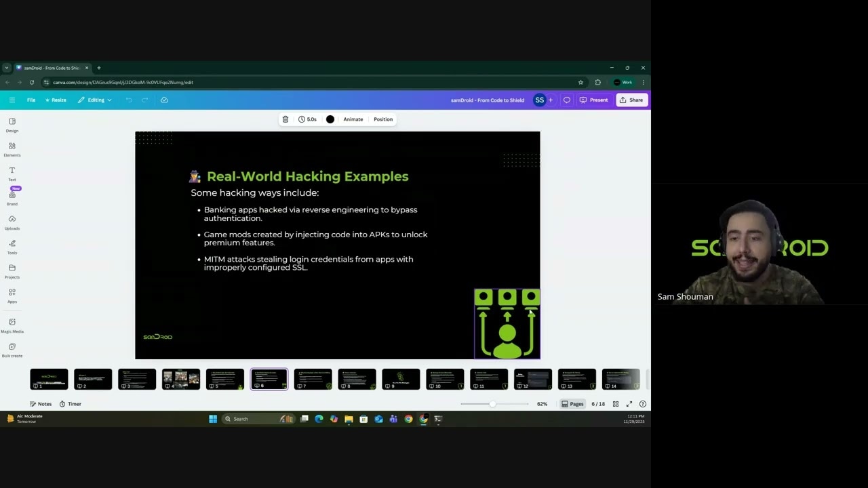Open the page duration timer setting
The image size is (868, 488).
(x=308, y=119)
